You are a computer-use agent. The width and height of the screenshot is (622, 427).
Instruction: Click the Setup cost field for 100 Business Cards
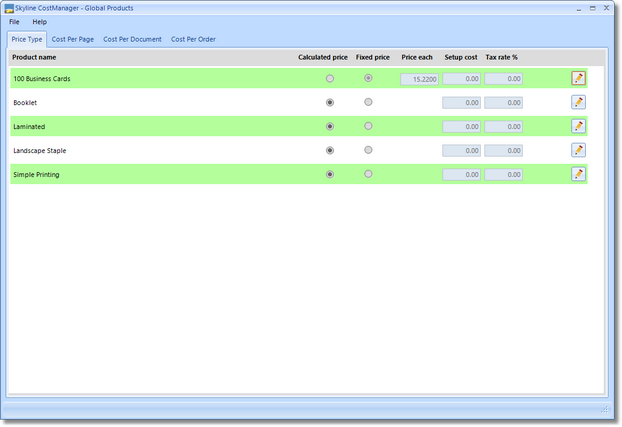[x=461, y=79]
